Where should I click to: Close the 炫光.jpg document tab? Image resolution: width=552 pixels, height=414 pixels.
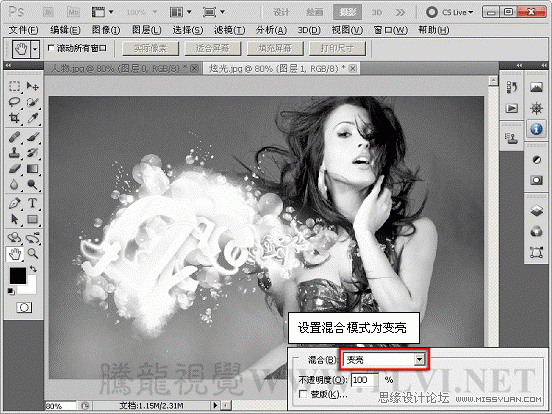[352, 68]
